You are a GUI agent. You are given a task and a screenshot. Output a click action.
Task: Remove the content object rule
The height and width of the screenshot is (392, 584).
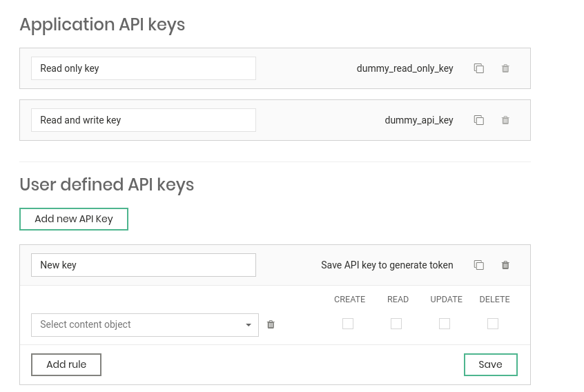tap(271, 324)
